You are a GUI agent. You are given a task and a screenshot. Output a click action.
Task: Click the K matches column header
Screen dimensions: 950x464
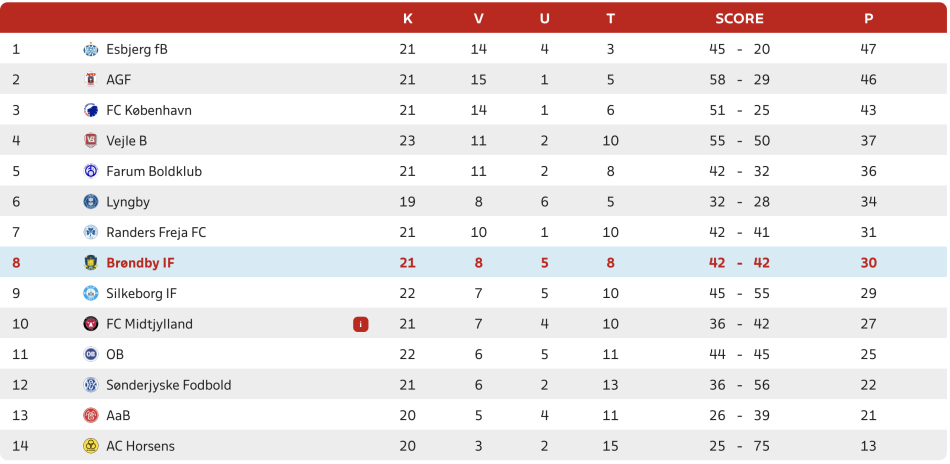point(408,19)
